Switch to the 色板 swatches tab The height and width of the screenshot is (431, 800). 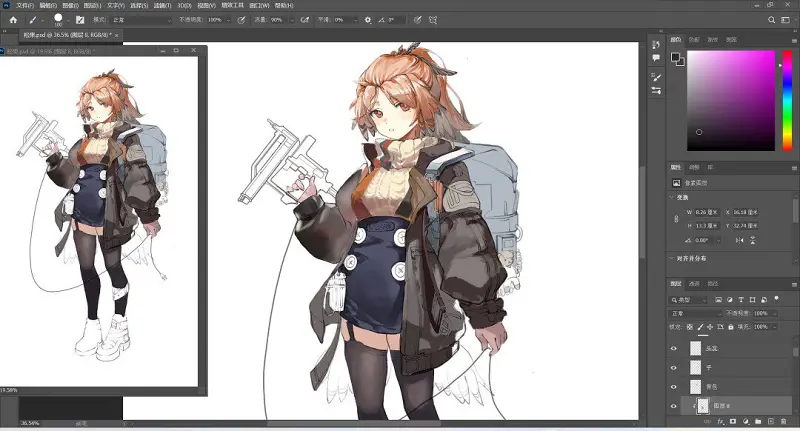[694, 39]
